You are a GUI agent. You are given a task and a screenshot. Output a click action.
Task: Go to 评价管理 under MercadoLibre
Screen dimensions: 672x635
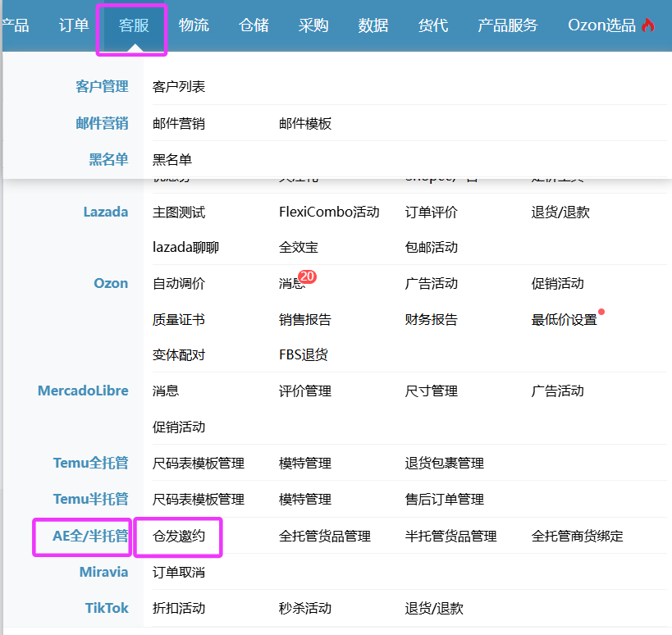(305, 391)
